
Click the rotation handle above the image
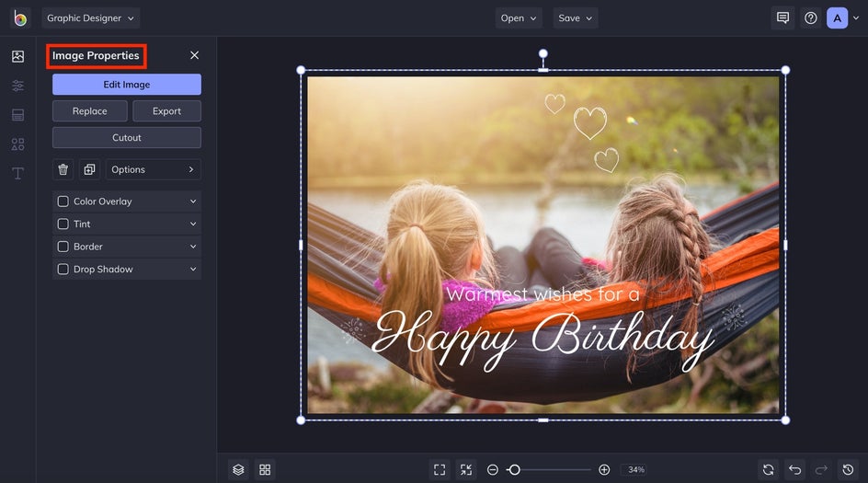(543, 53)
